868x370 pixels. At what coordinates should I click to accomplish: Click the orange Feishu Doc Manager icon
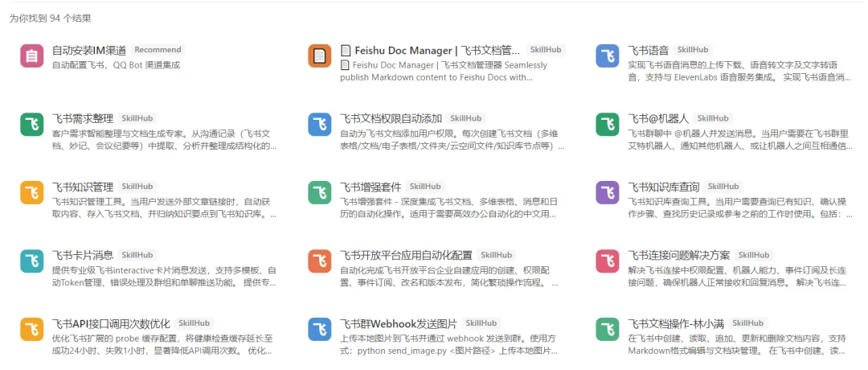point(319,56)
